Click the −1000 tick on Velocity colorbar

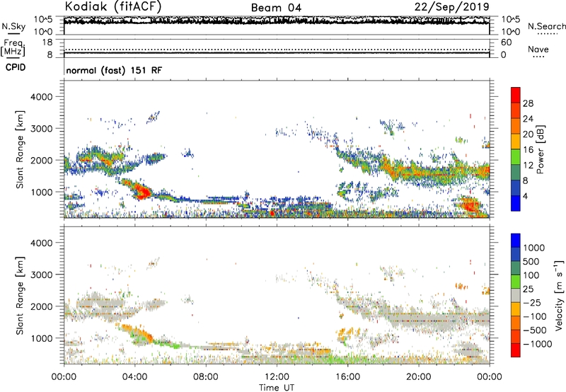click(538, 344)
